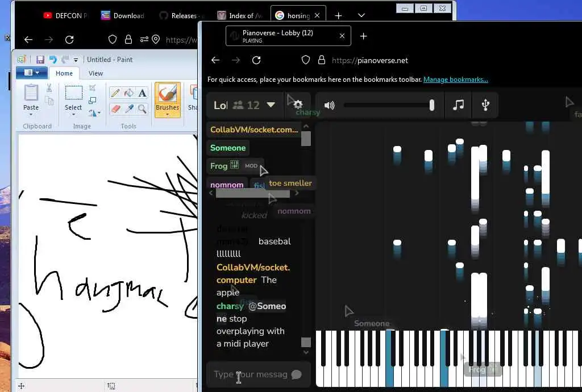Screen dimensions: 582x392
Task: Click the player list vertical scrollbar thumb
Action: coord(306,139)
